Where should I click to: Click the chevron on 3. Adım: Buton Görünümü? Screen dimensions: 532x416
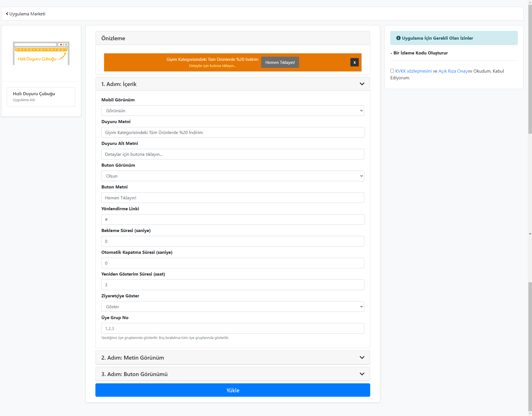tap(362, 374)
